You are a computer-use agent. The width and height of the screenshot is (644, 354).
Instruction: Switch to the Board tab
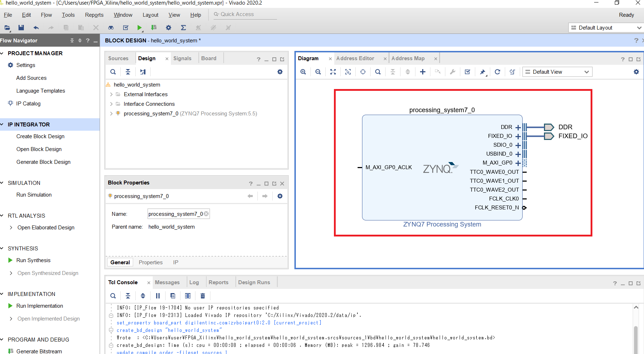pos(209,58)
